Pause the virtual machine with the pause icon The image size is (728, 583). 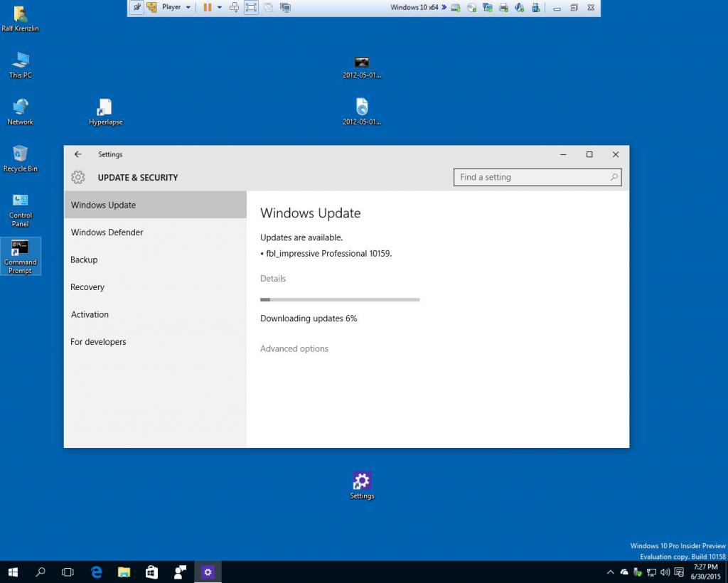(x=208, y=7)
